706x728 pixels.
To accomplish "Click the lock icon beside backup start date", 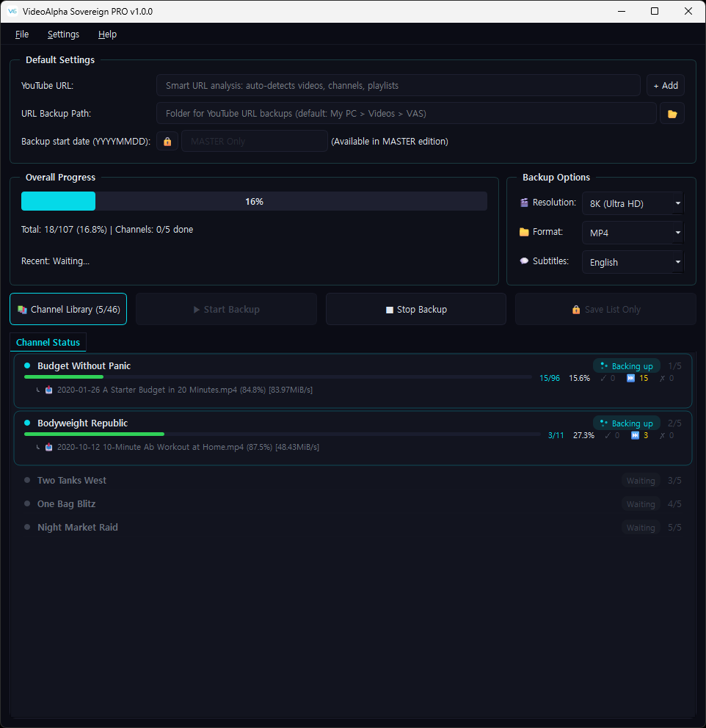I will [x=167, y=141].
